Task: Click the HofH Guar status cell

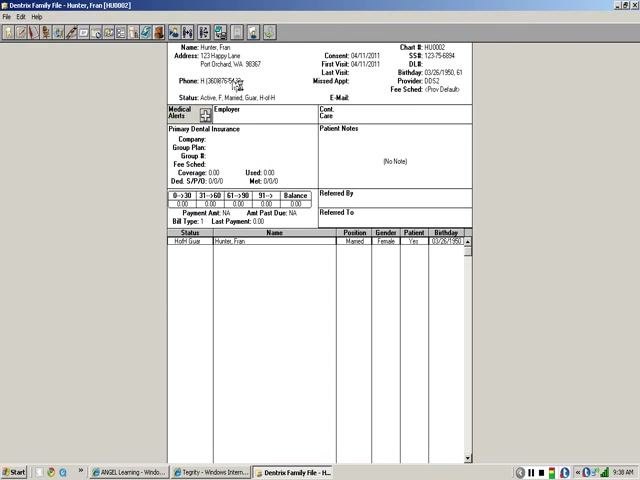Action: pyautogui.click(x=190, y=241)
